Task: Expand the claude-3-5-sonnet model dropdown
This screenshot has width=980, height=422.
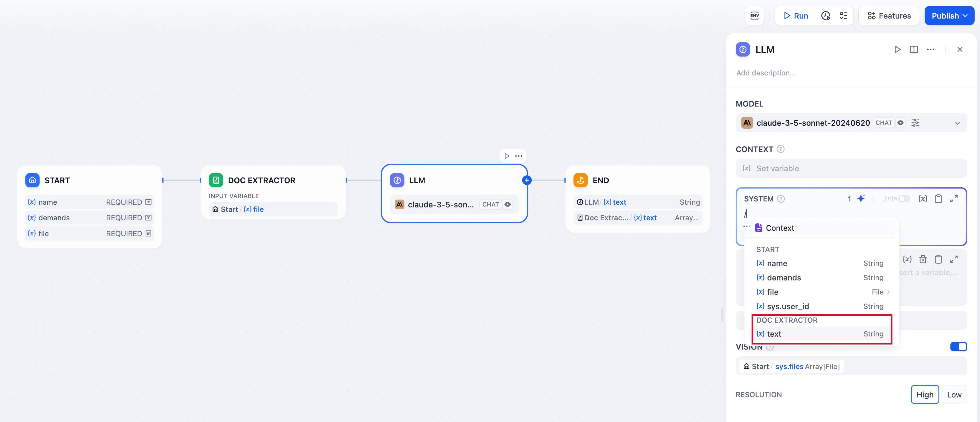Action: pos(957,123)
